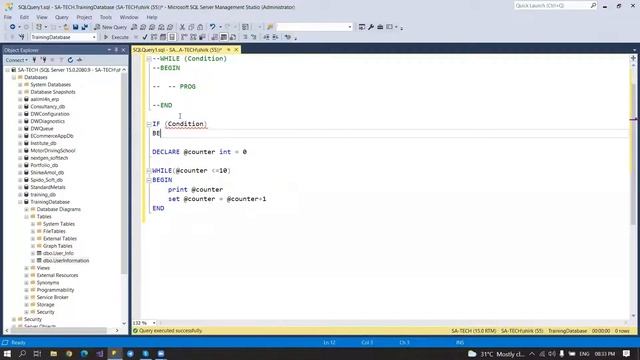Click the New Query toolbar button
Screen dimensions: 640x360
[111, 27]
